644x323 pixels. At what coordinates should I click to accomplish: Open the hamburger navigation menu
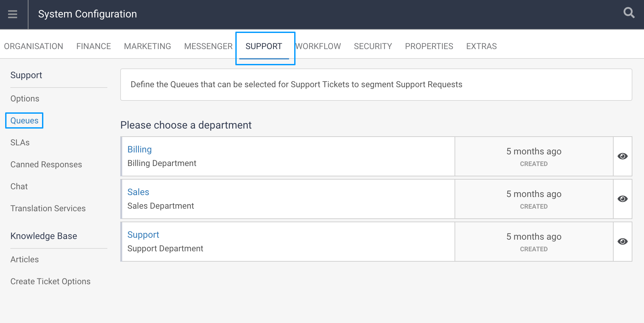coord(13,14)
